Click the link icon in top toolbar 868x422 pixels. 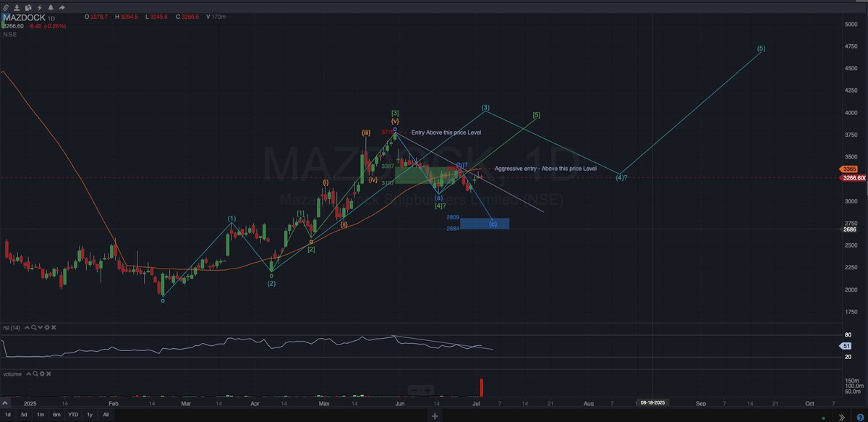(6, 7)
